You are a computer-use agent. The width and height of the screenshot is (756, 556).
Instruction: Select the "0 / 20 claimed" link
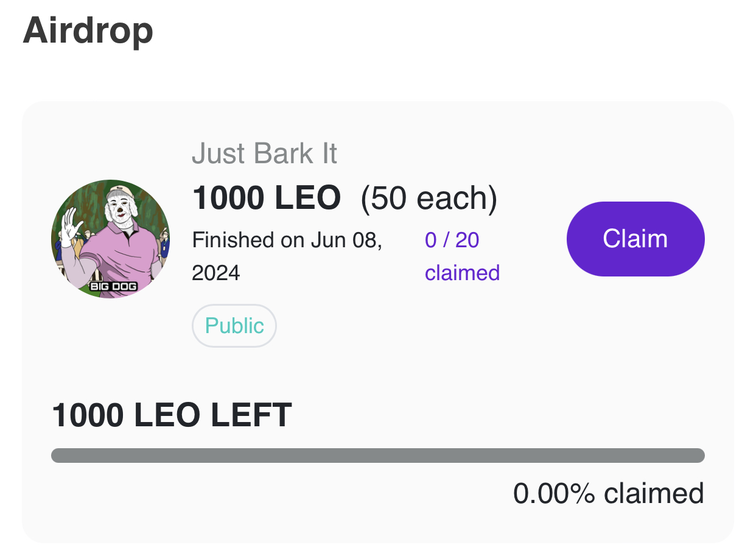[461, 256]
